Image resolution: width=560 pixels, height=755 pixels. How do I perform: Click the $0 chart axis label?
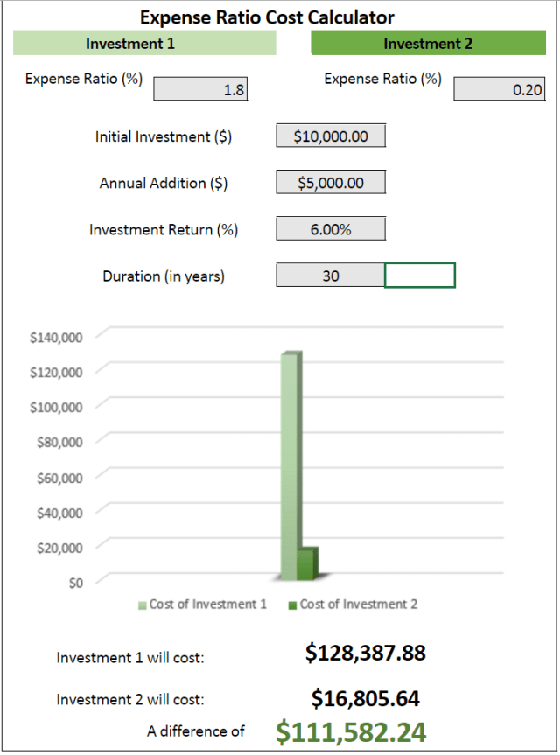[x=75, y=583]
